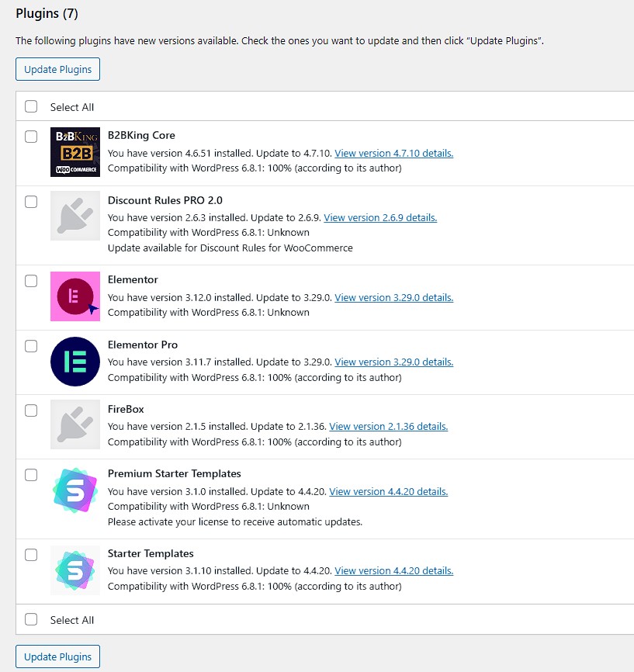Check the Elementor Pro checkbox
This screenshot has width=634, height=672.
[x=31, y=346]
